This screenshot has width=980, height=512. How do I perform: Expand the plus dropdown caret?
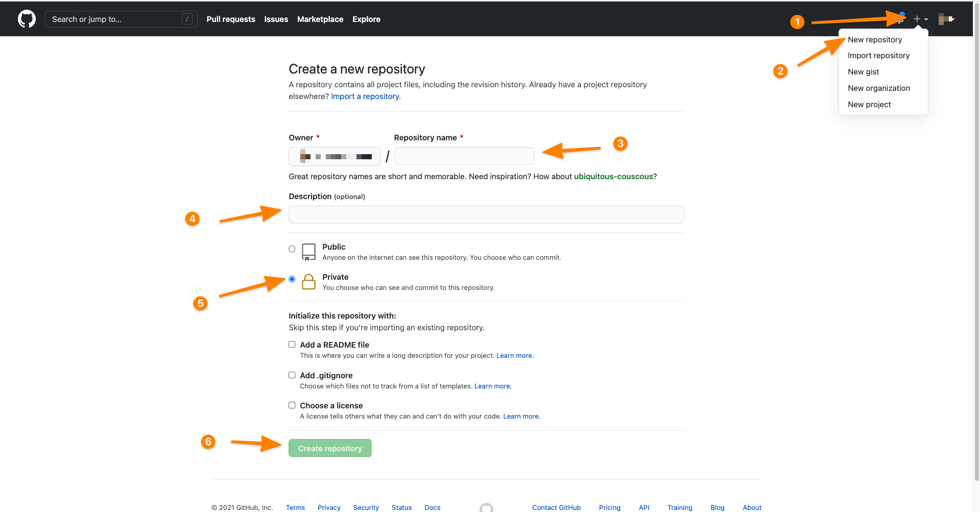(x=926, y=19)
